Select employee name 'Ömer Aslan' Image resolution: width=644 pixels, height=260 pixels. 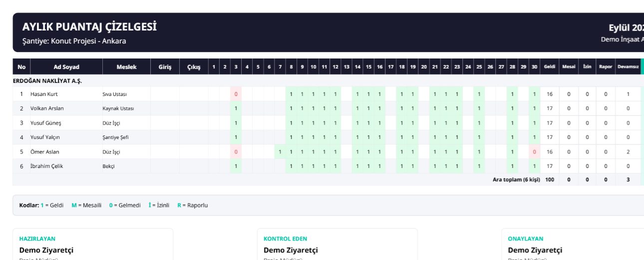[x=45, y=152]
